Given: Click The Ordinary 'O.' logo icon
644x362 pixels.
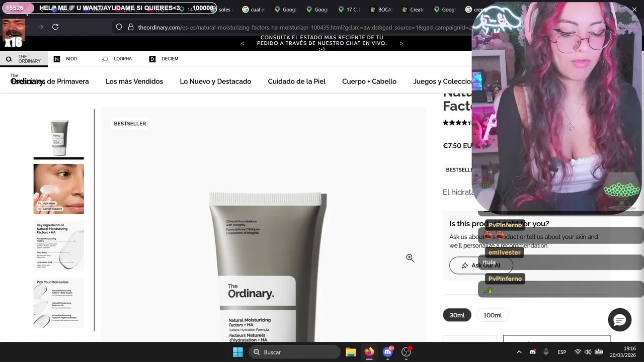Looking at the screenshot, I should [9, 59].
